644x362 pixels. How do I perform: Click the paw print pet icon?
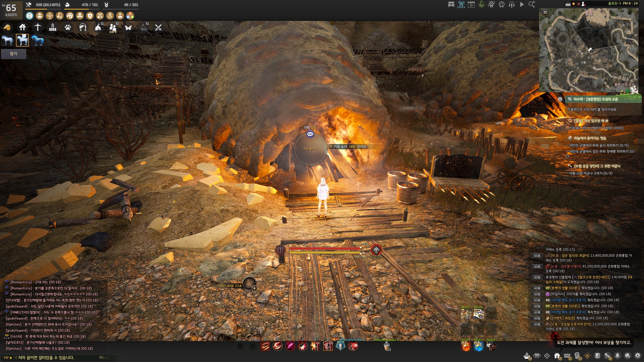click(x=68, y=27)
